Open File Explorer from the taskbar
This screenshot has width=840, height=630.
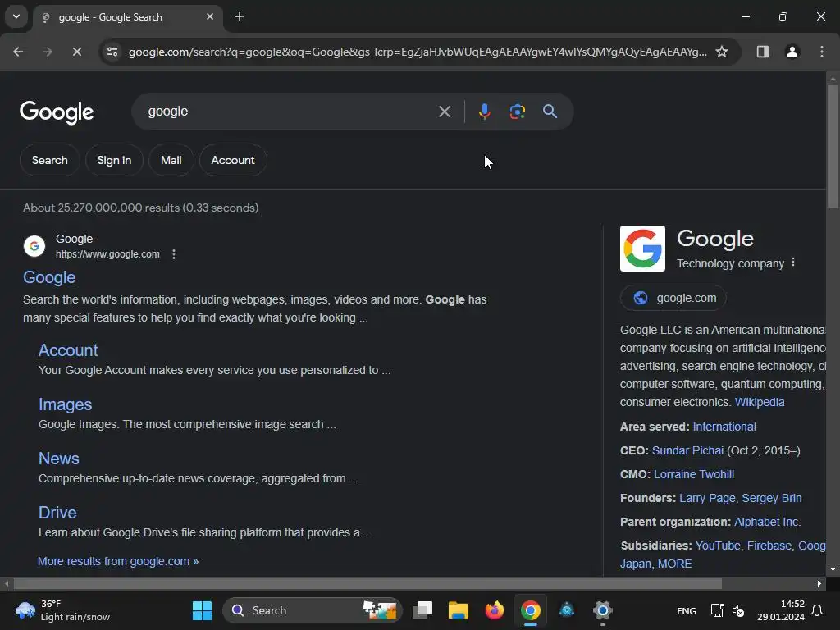459,610
